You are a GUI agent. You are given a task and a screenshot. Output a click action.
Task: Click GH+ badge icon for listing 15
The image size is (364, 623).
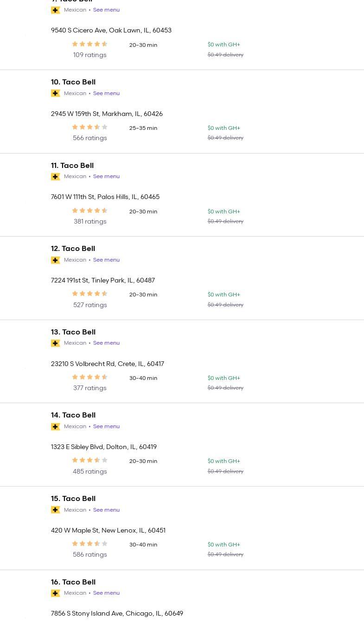56,510
